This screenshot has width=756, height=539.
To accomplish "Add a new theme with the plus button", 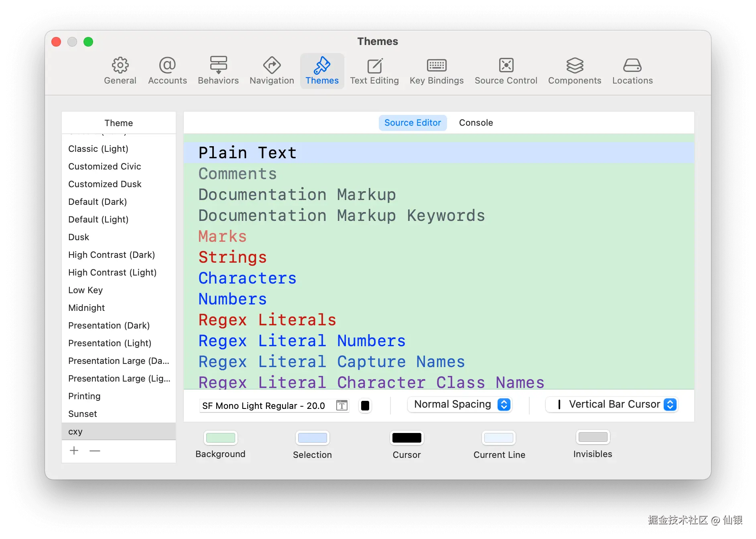I will click(74, 451).
